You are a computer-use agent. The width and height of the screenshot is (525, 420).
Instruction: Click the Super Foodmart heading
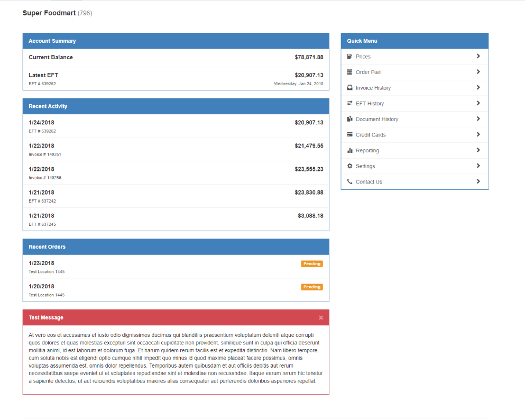[49, 13]
